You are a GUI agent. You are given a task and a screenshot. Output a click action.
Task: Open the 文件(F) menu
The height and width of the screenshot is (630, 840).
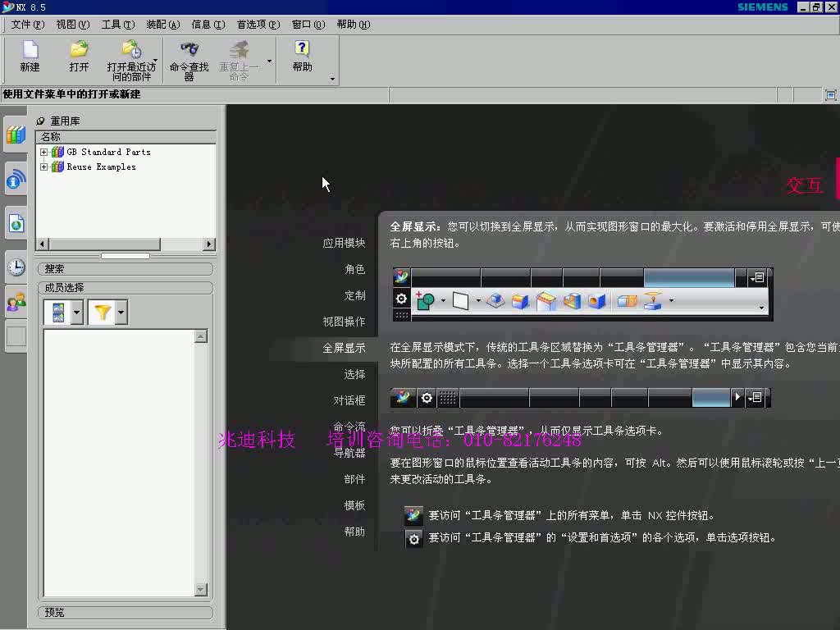[x=28, y=25]
